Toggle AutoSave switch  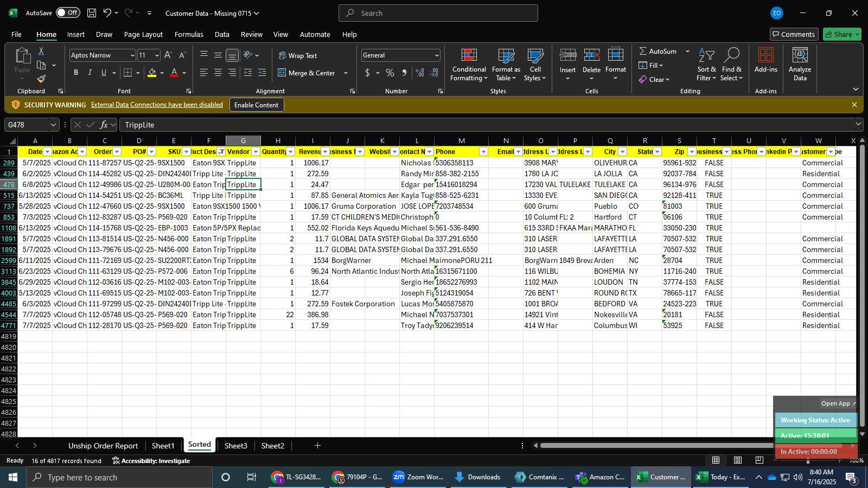click(68, 12)
